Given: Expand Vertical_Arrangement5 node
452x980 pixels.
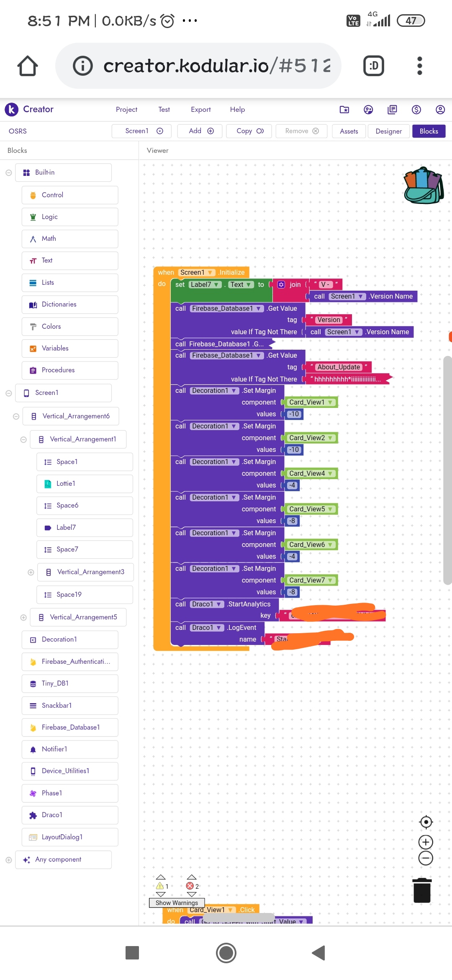Looking at the screenshot, I should click(23, 617).
